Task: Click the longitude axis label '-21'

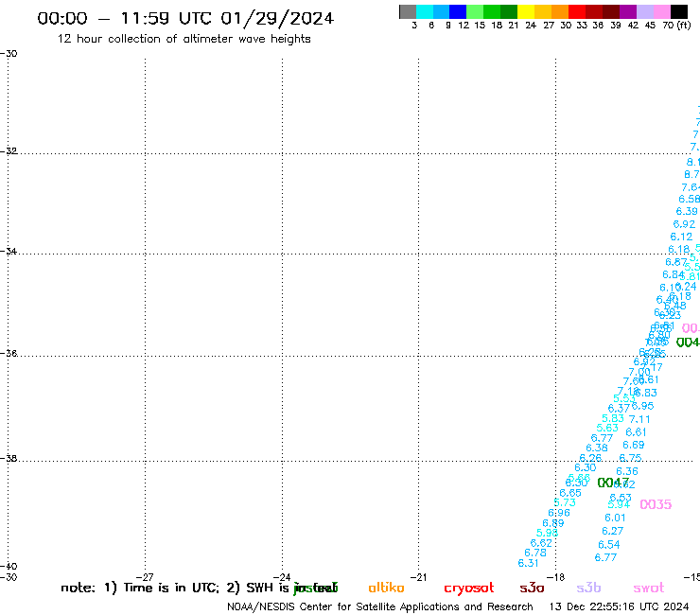Action: pos(418,577)
